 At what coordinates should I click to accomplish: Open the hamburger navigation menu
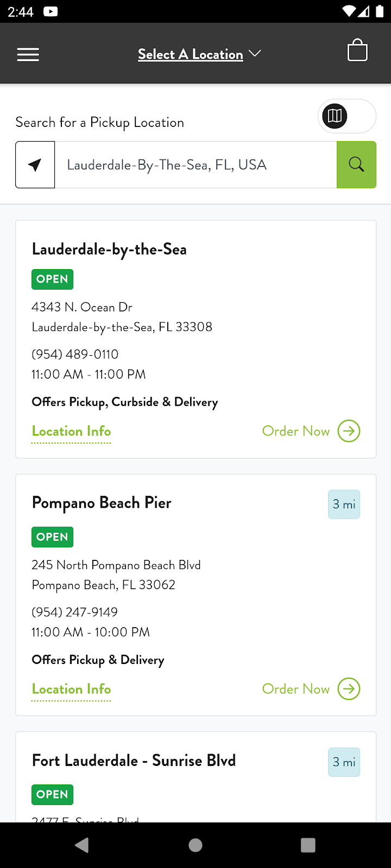28,54
